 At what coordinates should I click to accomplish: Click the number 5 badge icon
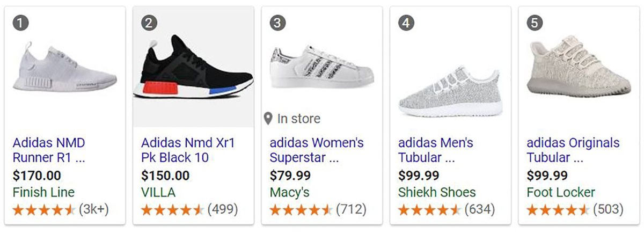pos(535,23)
